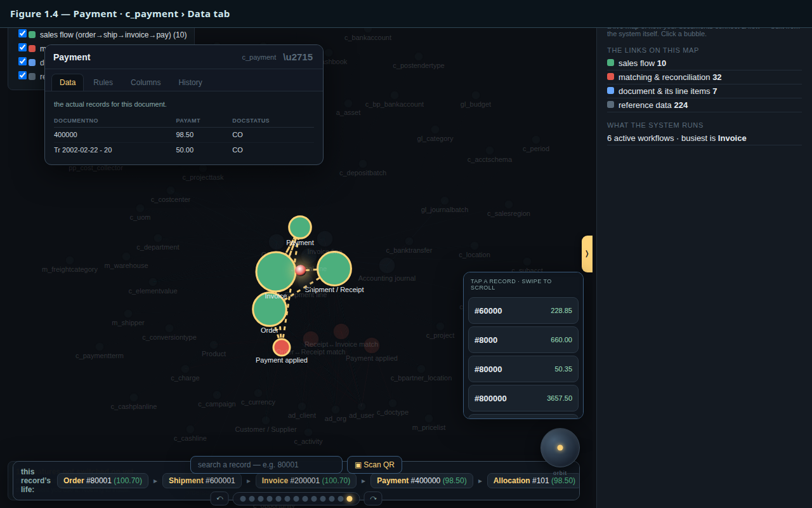Screen dimensions: 812x508
Task: Click the Shipment / Receipt bubble
Action: tap(334, 269)
